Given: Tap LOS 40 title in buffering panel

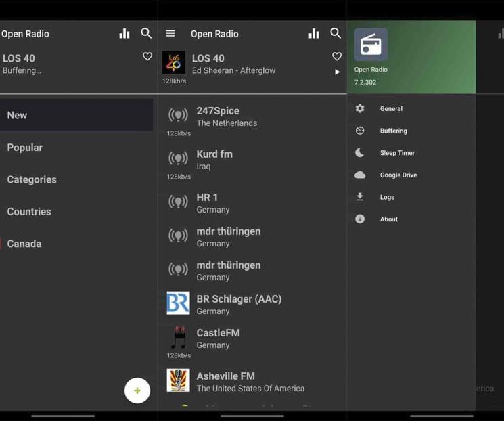Looking at the screenshot, I should tap(19, 58).
